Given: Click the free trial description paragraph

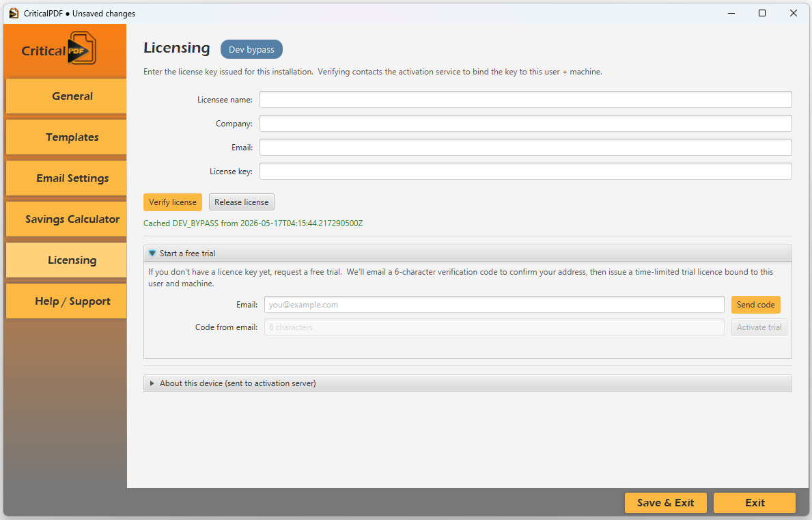Looking at the screenshot, I should click(x=460, y=277).
